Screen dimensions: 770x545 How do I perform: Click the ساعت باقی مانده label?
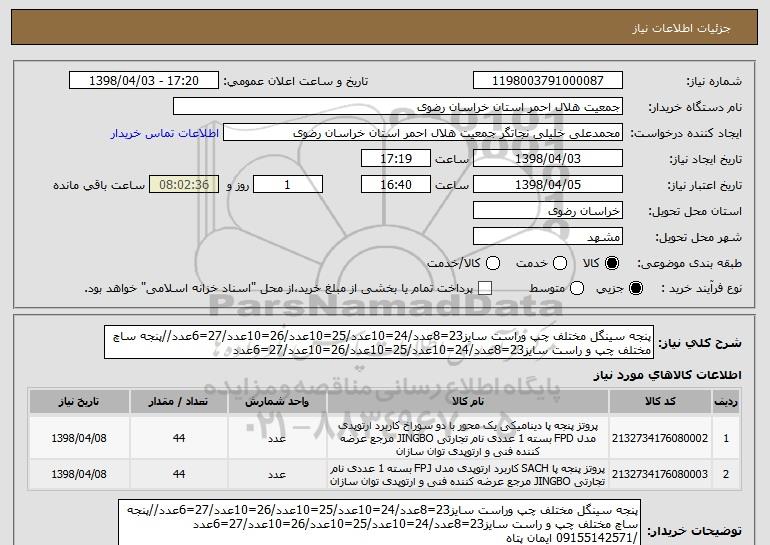coord(99,185)
